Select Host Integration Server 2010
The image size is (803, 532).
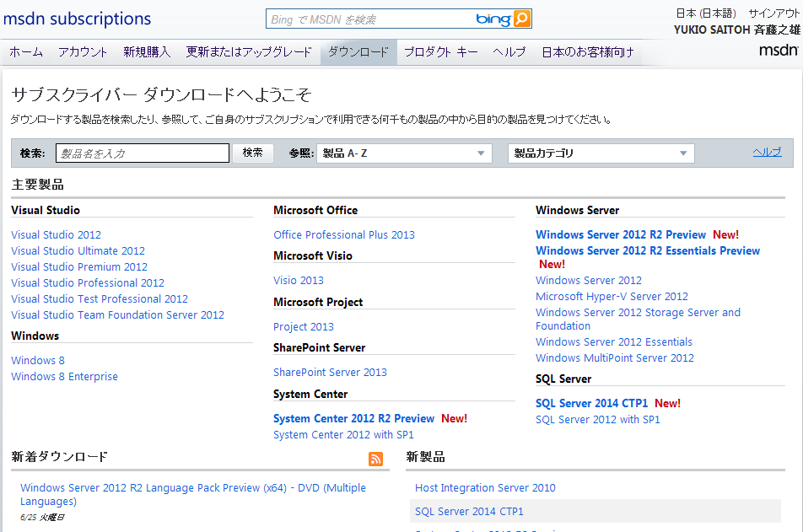click(x=485, y=488)
